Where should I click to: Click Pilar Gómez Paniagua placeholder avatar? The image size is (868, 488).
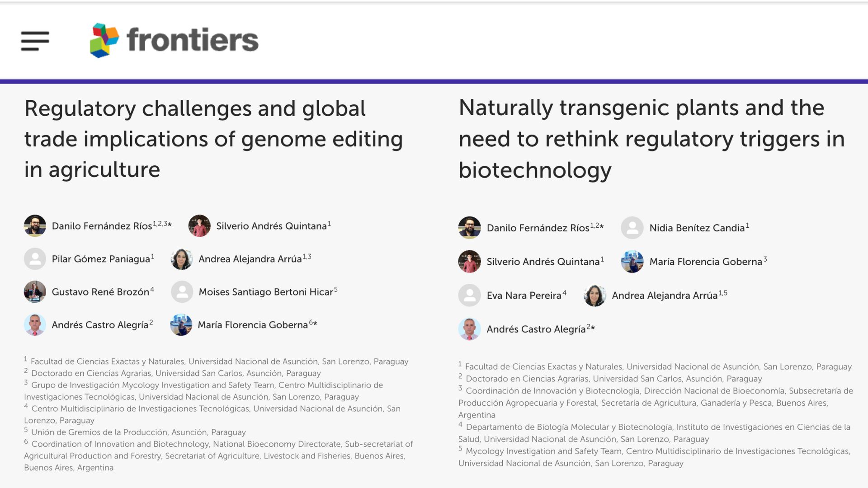[35, 258]
